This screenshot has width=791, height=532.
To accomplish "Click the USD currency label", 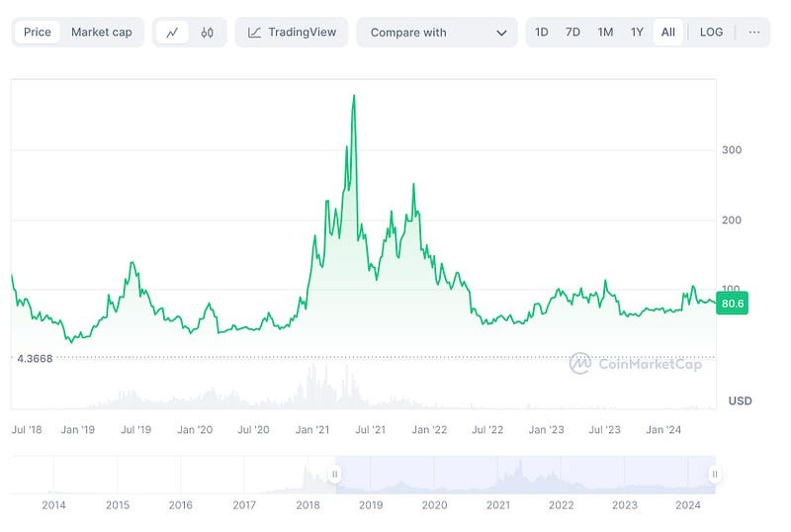I will tap(740, 400).
